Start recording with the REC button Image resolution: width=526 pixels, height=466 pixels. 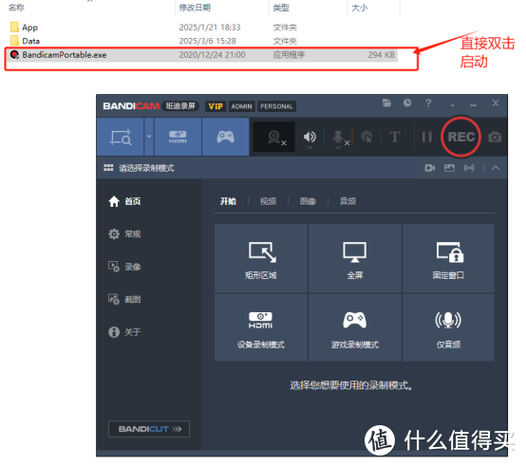point(461,137)
